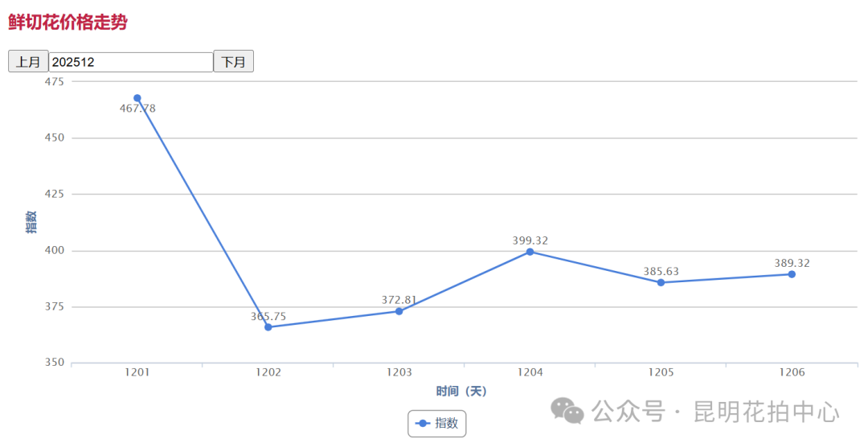
Task: Click the 350 y-axis tick label
Action: coord(55,363)
